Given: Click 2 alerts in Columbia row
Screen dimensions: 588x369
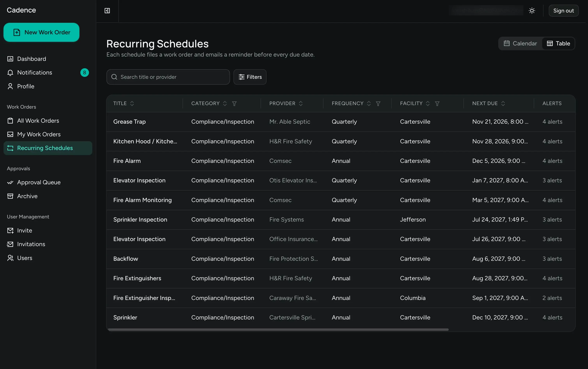Looking at the screenshot, I should point(552,298).
